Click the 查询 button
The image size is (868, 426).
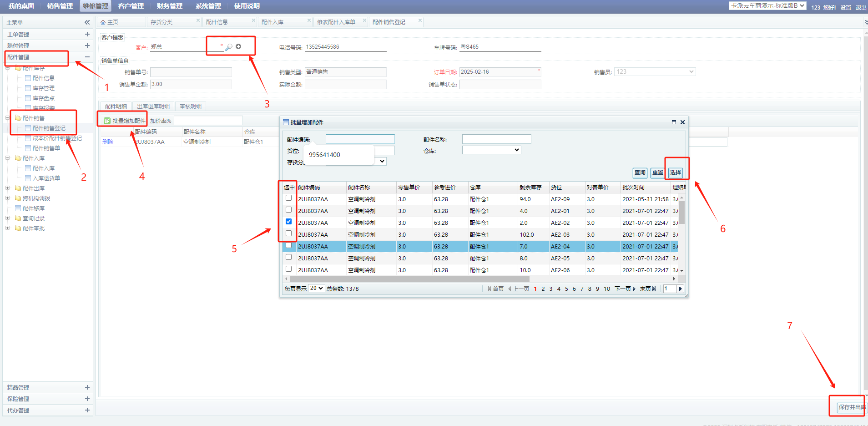click(x=640, y=172)
